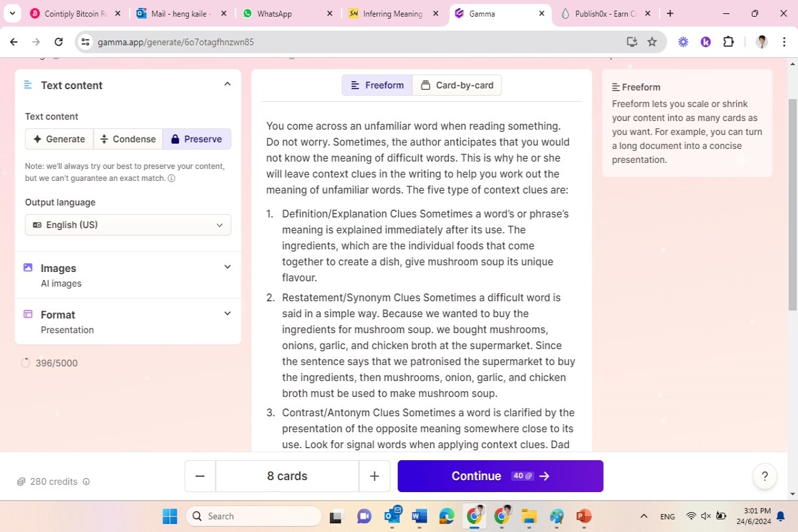Screen dimensions: 798x532
Task: Click the preserve note info icon
Action: [x=172, y=178]
